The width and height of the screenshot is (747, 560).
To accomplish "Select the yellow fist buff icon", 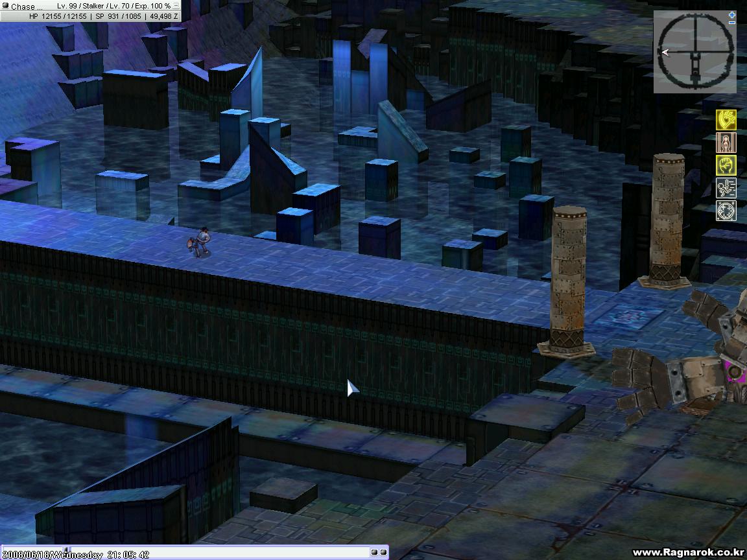I will (726, 165).
